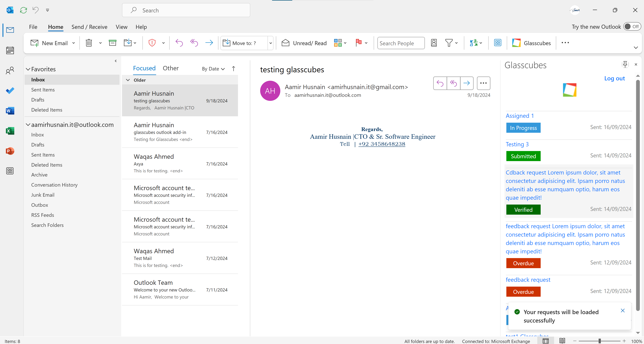This screenshot has width=644, height=344.
Task: Click the Log out link in Glasscubes panel
Action: click(x=614, y=78)
